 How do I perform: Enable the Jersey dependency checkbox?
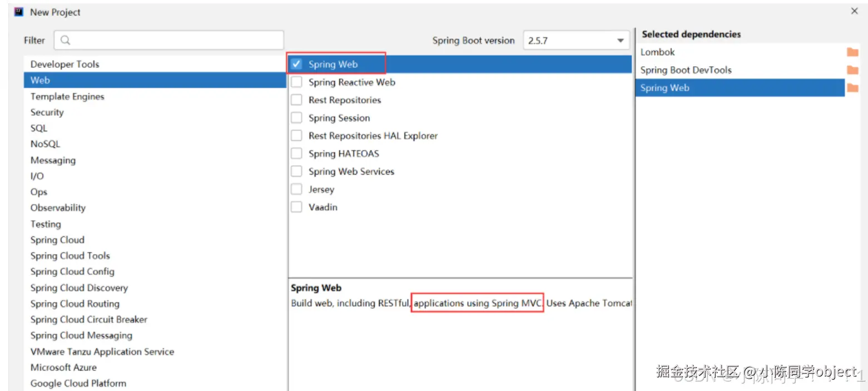coord(297,189)
